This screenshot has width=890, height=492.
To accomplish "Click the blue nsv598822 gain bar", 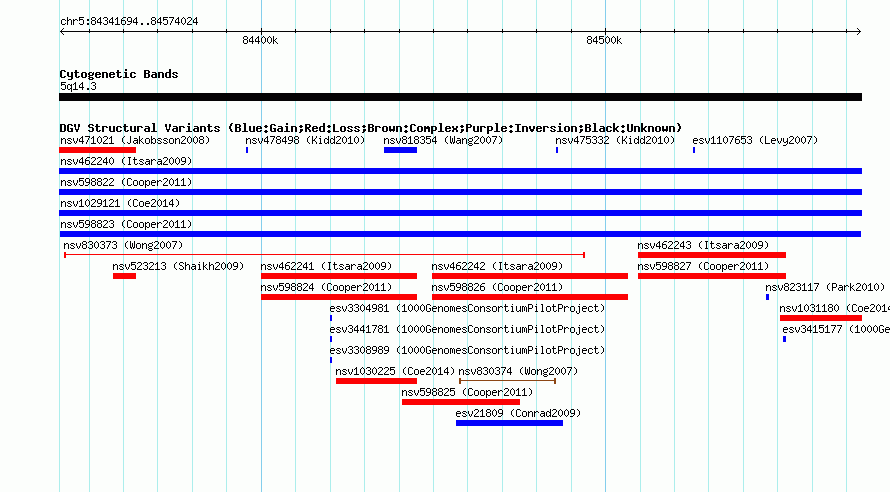I will (460, 192).
